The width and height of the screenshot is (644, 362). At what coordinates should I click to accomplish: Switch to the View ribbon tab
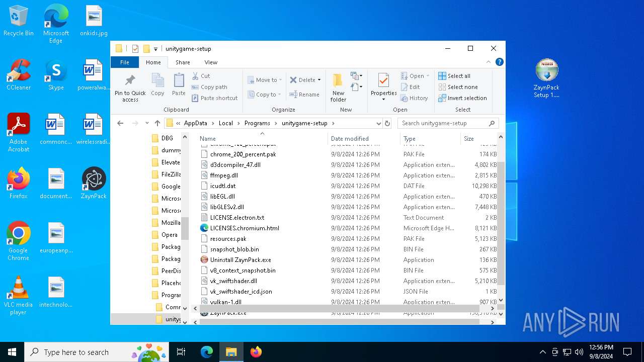pos(211,62)
